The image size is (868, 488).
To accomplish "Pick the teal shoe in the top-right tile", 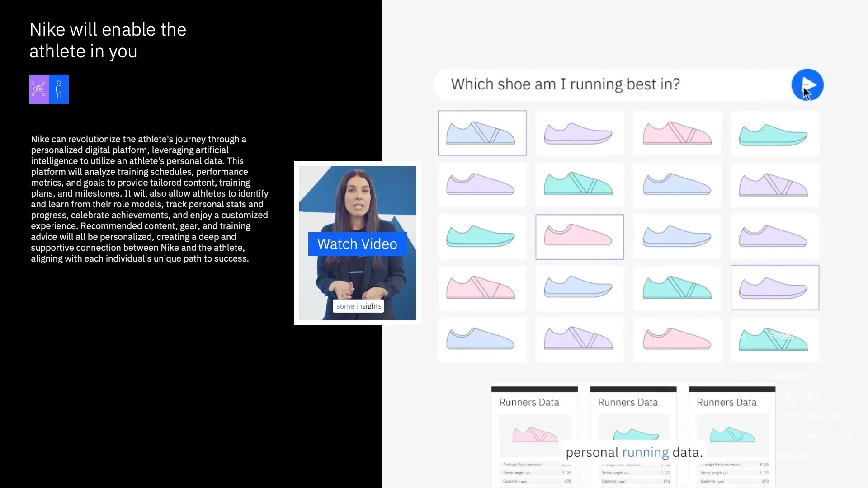I will point(774,133).
